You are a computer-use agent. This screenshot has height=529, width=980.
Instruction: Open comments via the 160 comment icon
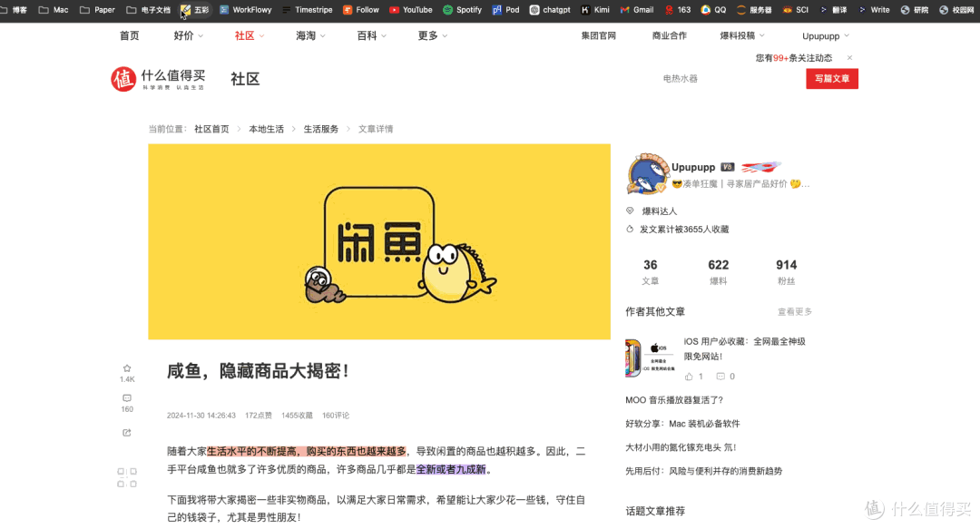[x=127, y=398]
